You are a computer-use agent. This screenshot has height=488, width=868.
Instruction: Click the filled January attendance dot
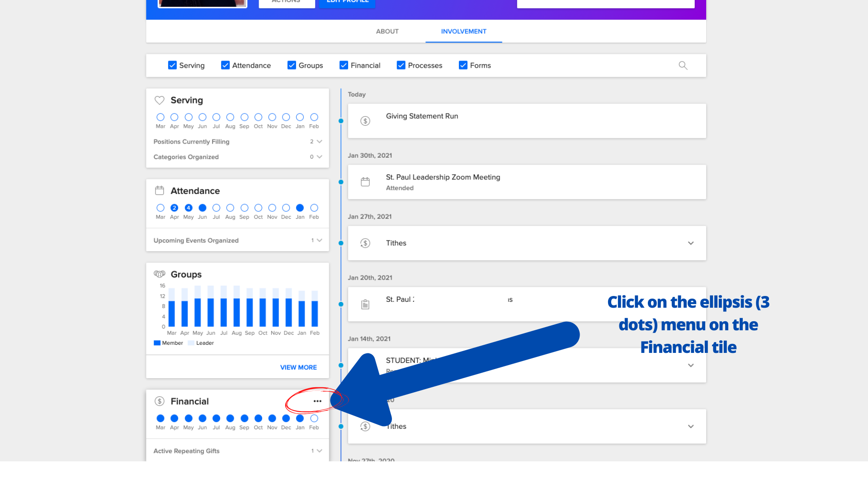(x=300, y=208)
